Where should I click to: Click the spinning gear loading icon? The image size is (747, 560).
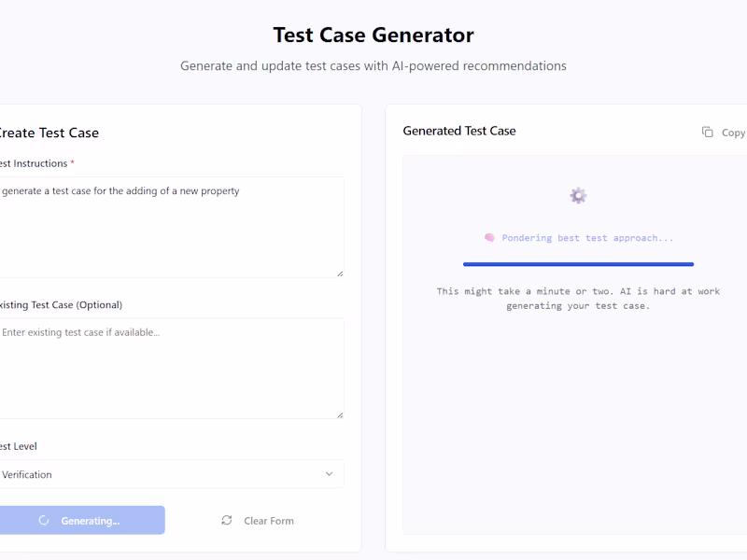coord(577,195)
